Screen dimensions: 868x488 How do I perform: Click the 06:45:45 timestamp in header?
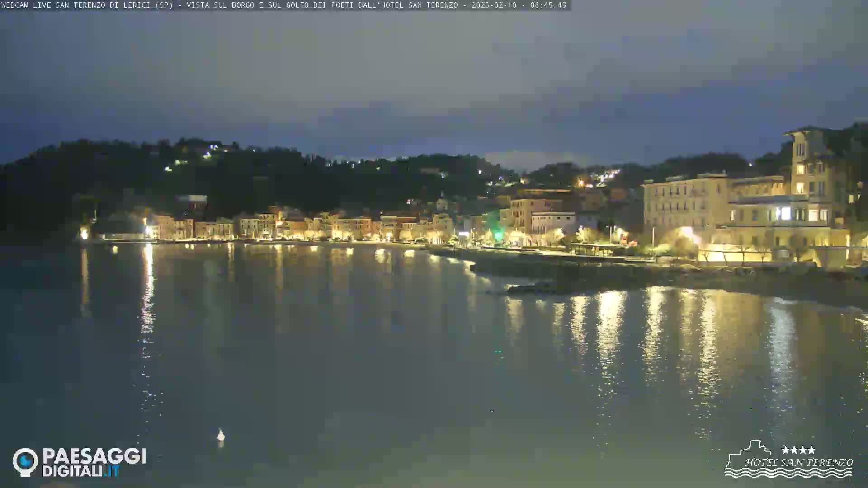click(548, 5)
